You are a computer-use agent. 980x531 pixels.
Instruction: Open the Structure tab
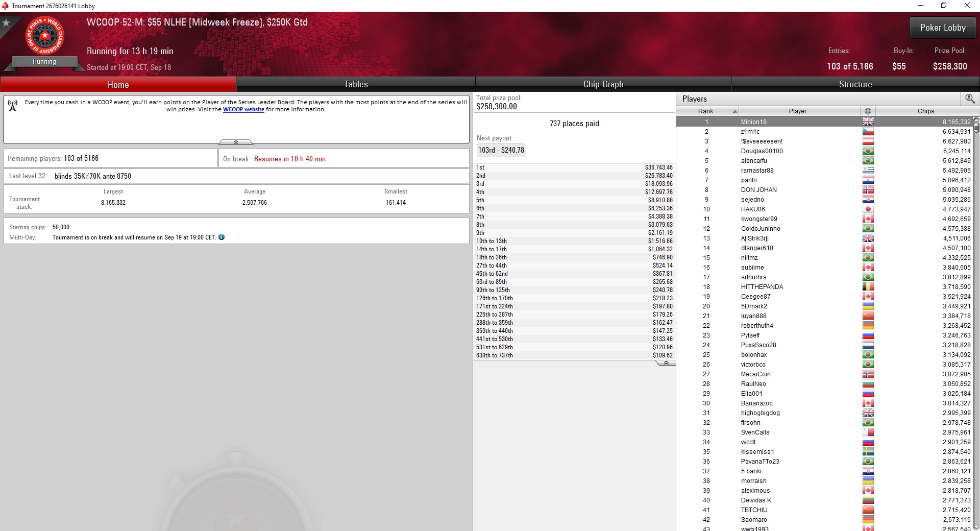855,84
